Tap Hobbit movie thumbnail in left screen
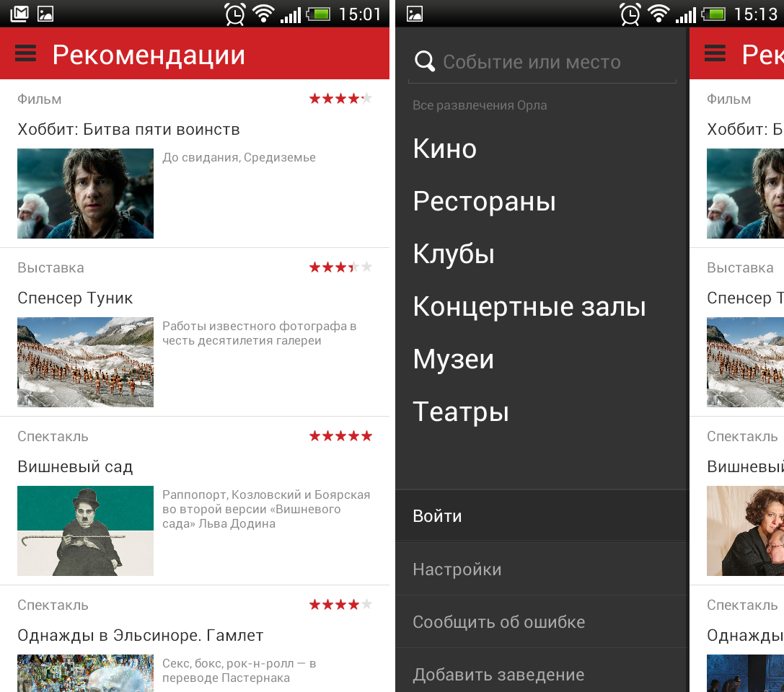Image resolution: width=784 pixels, height=692 pixels. click(86, 193)
